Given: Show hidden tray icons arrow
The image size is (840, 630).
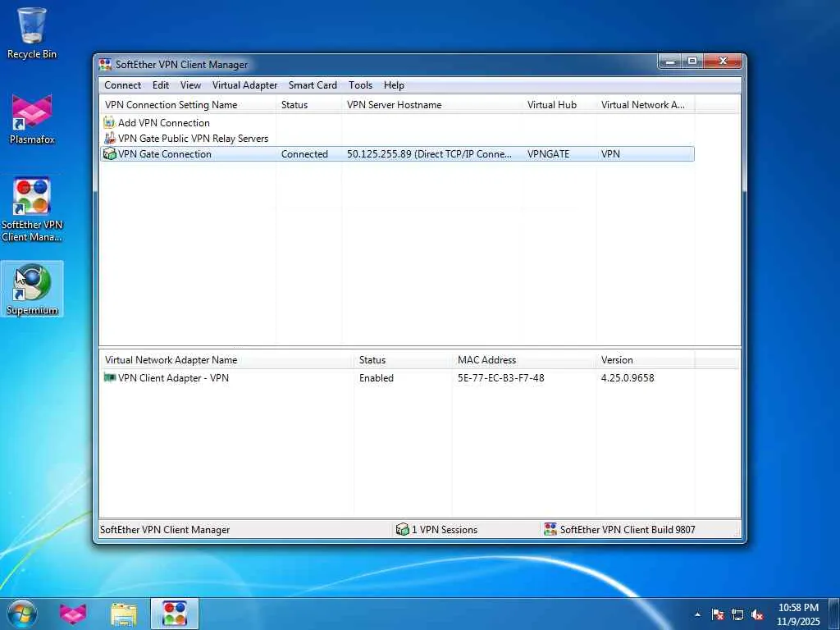Looking at the screenshot, I should [x=697, y=614].
